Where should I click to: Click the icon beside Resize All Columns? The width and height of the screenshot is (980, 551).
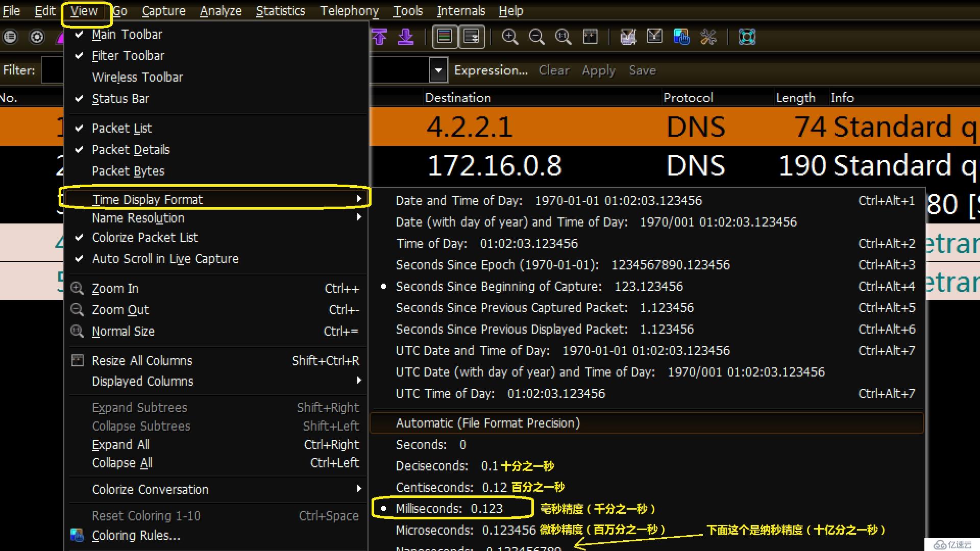pos(77,361)
